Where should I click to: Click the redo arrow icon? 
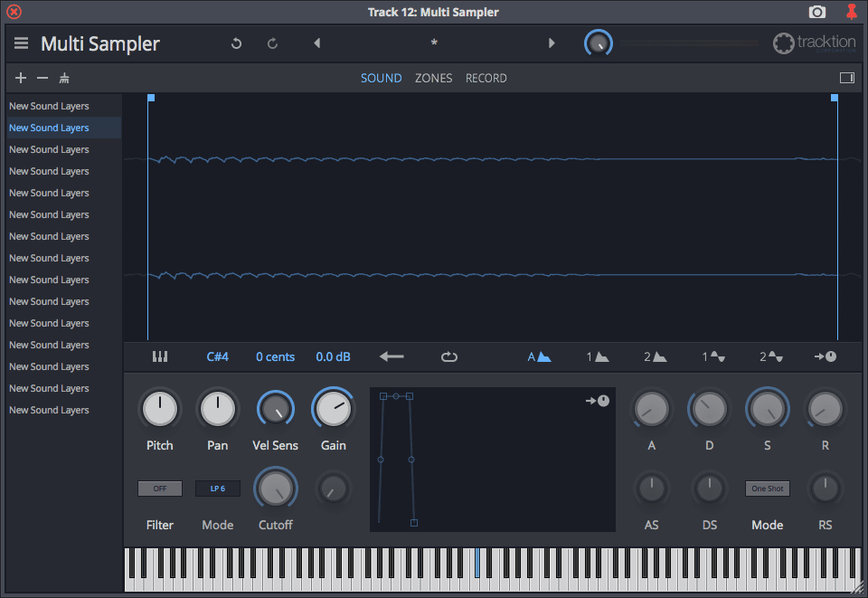(x=272, y=43)
